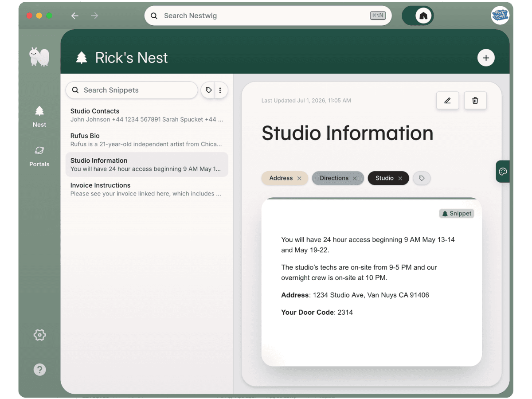Open snippet list options three-dot menu
Screen dimensions: 532x399
(x=220, y=90)
